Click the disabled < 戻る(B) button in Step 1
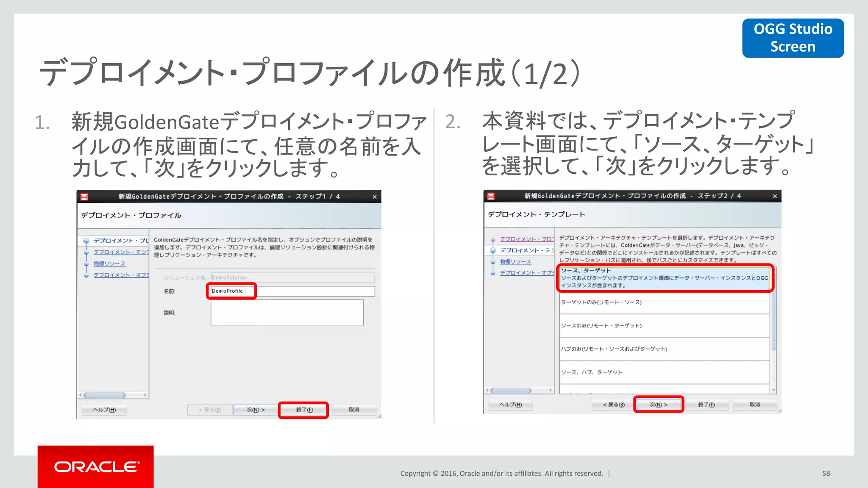 point(210,410)
